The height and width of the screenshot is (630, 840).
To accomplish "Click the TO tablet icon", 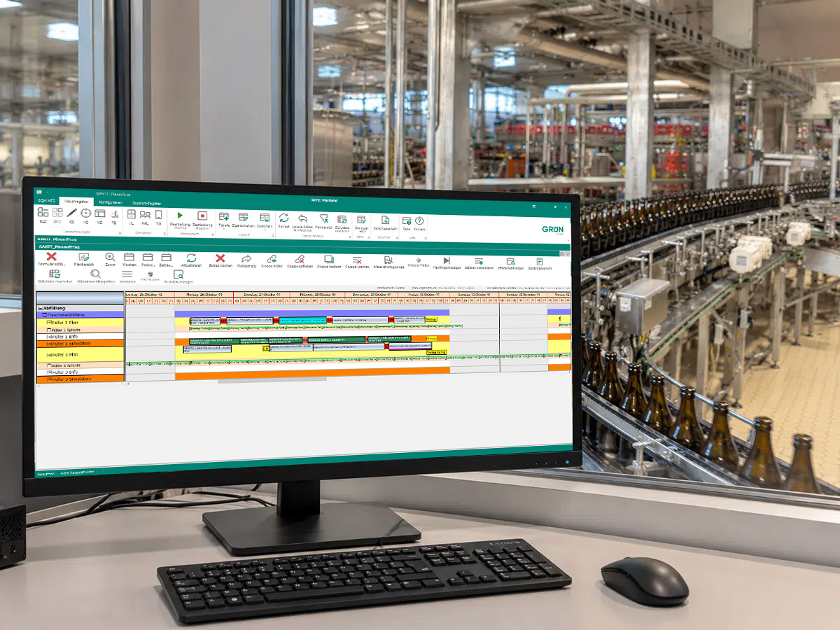I will (x=159, y=214).
